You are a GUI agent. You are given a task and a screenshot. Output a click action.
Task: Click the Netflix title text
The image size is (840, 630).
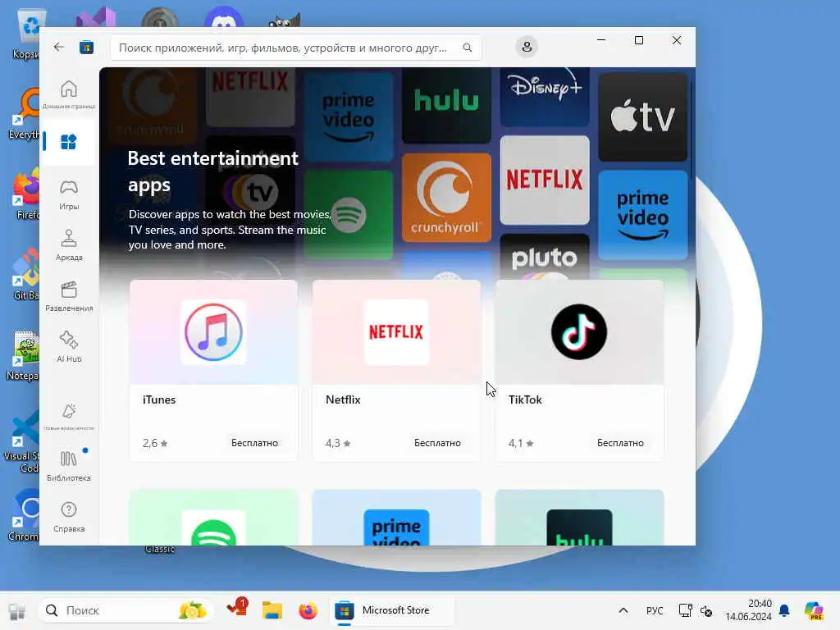[x=343, y=399]
